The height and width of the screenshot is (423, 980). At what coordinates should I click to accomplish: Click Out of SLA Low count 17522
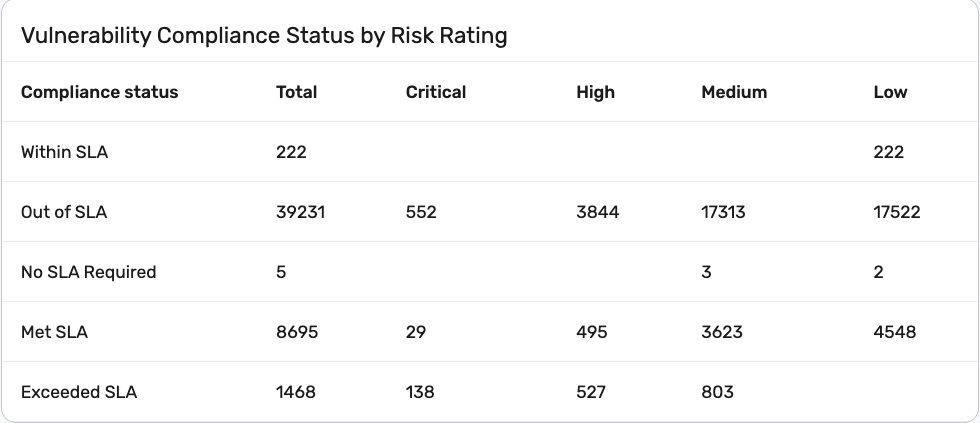pos(896,212)
